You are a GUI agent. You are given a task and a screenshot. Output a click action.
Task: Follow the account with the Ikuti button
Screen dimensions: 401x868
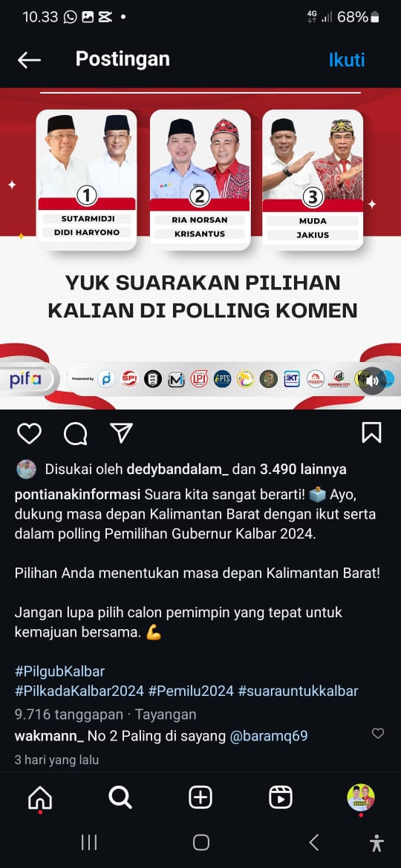pos(347,59)
